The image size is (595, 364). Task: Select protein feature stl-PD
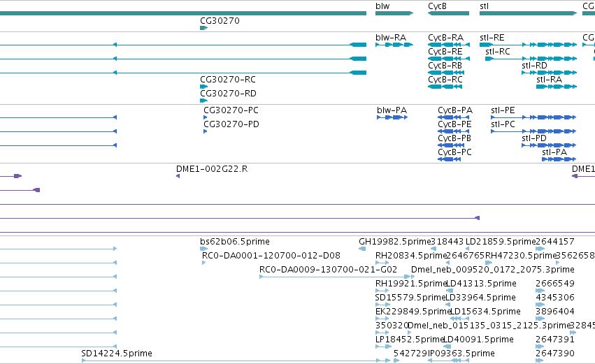(x=549, y=145)
